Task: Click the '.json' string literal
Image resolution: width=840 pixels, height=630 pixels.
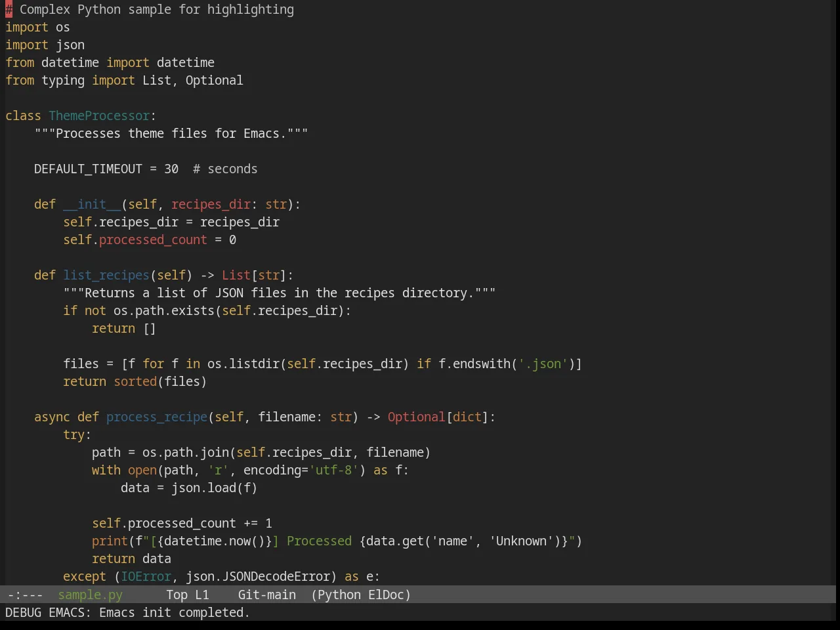Action: pyautogui.click(x=543, y=364)
